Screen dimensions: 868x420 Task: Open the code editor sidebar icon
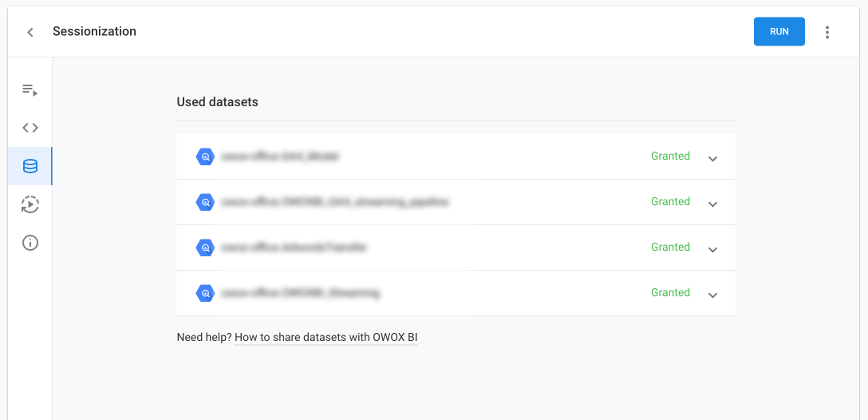tap(30, 128)
